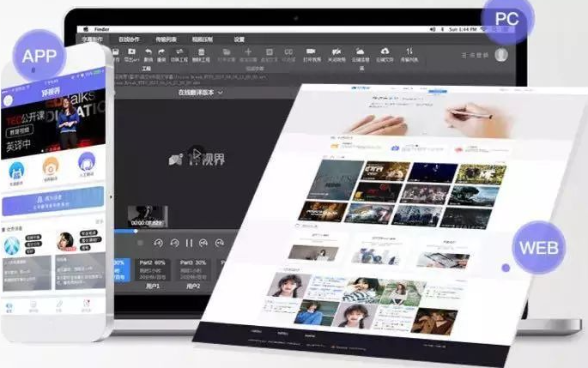Open the Apple menu in macOS menu bar
This screenshot has height=368, width=588.
point(86,29)
